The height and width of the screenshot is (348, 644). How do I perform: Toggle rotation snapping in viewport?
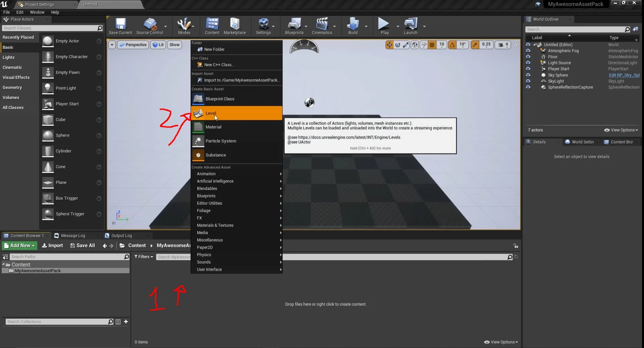(452, 45)
